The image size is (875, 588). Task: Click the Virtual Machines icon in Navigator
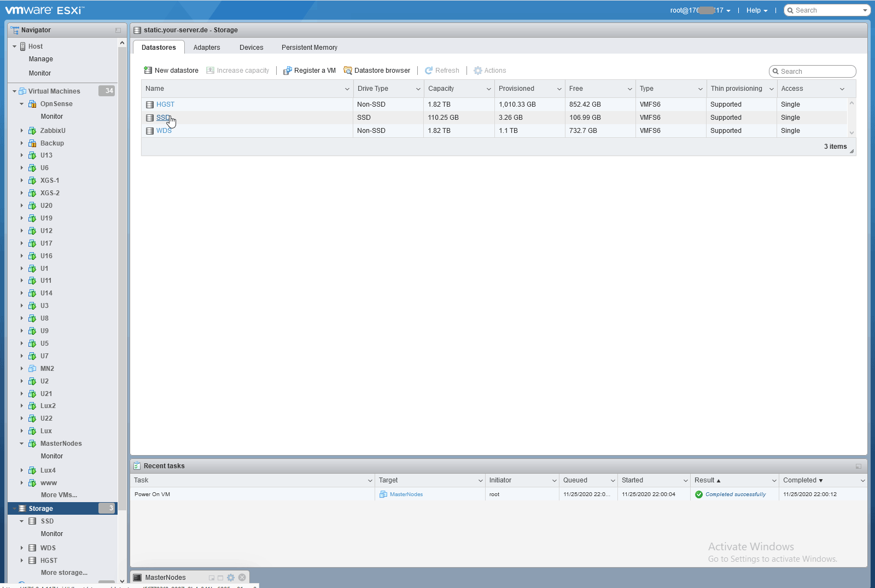pyautogui.click(x=22, y=91)
